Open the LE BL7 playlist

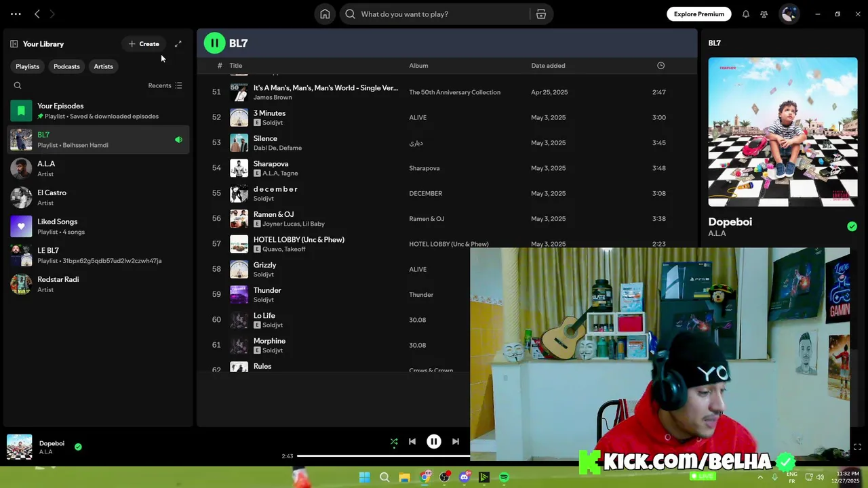tap(98, 256)
